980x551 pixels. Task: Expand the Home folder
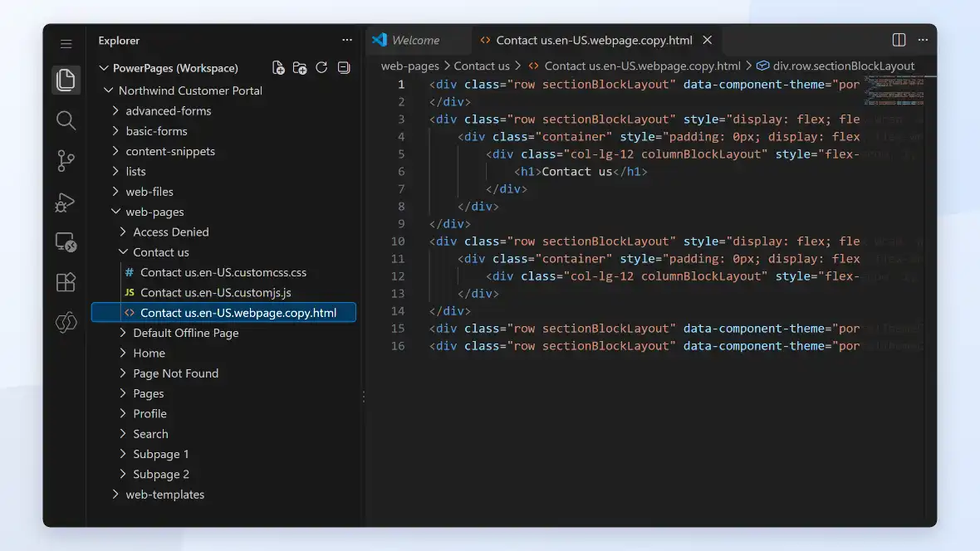[123, 353]
